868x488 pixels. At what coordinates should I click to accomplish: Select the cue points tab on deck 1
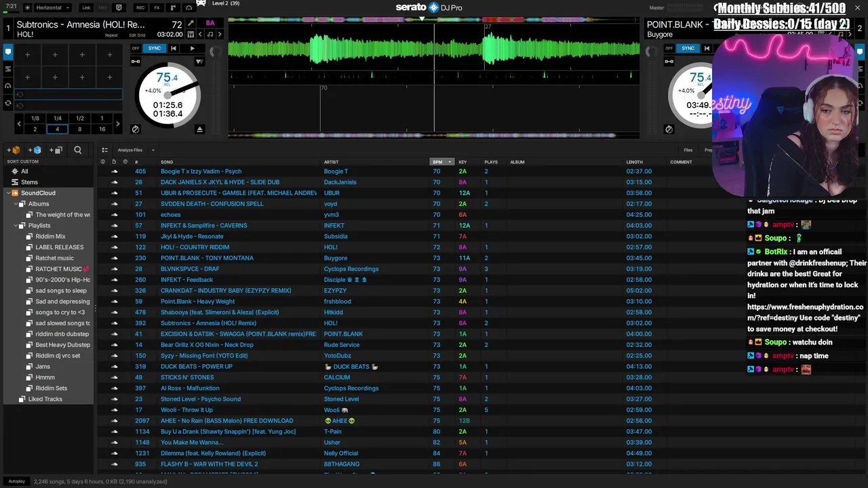pyautogui.click(x=8, y=52)
